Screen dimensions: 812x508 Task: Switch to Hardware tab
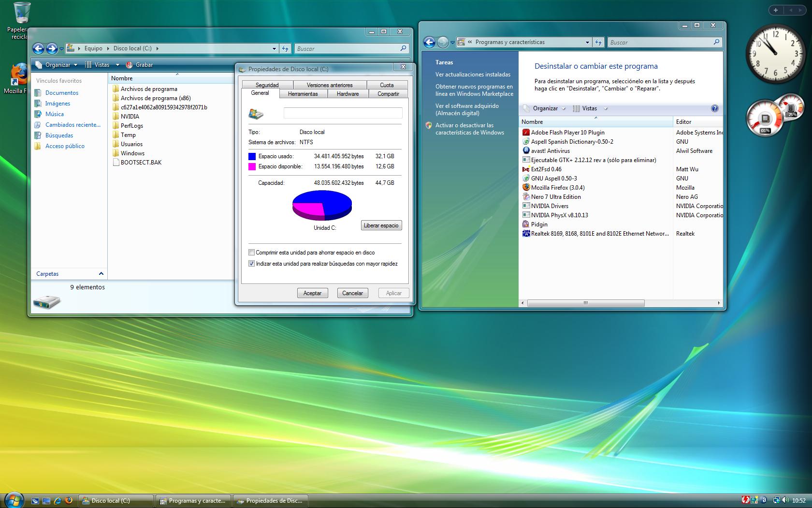(x=348, y=94)
